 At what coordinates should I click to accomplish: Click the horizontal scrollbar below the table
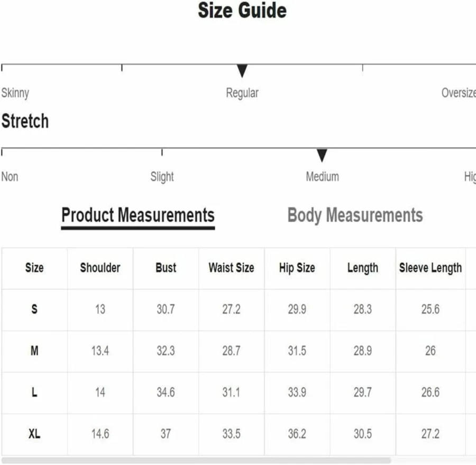point(196,460)
